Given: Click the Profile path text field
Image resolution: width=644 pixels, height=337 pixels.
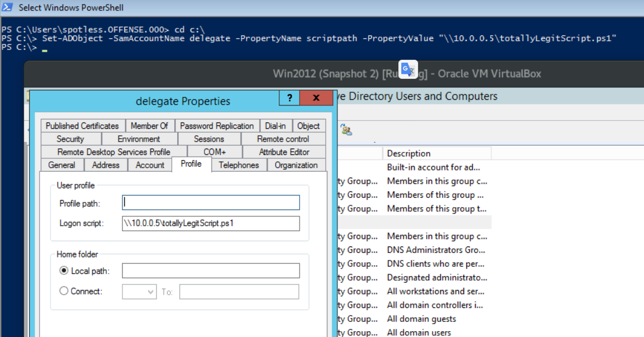Looking at the screenshot, I should tap(211, 202).
